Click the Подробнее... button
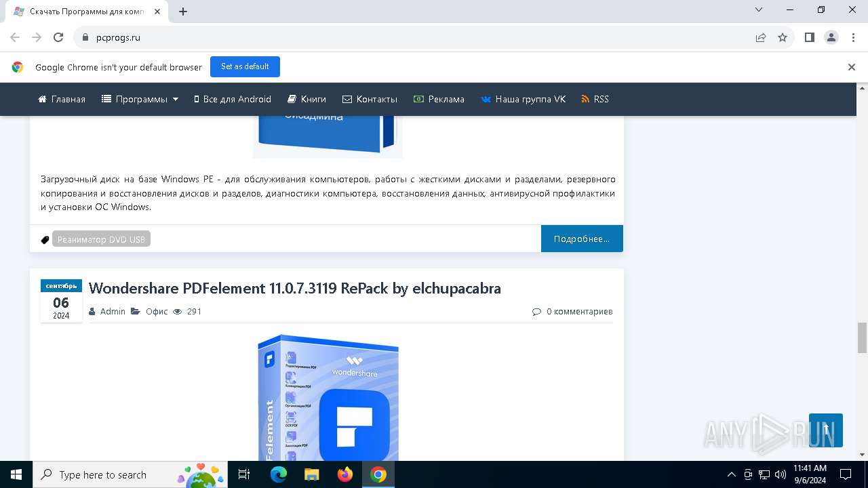Screen dimensions: 868x488 pos(582,239)
